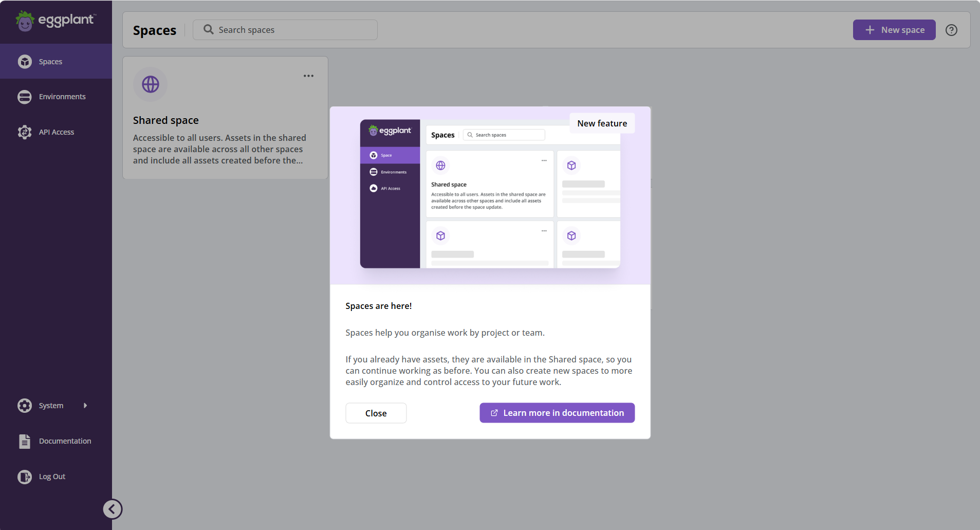Open Documentation from the sidebar
The image size is (980, 530).
tap(56, 441)
